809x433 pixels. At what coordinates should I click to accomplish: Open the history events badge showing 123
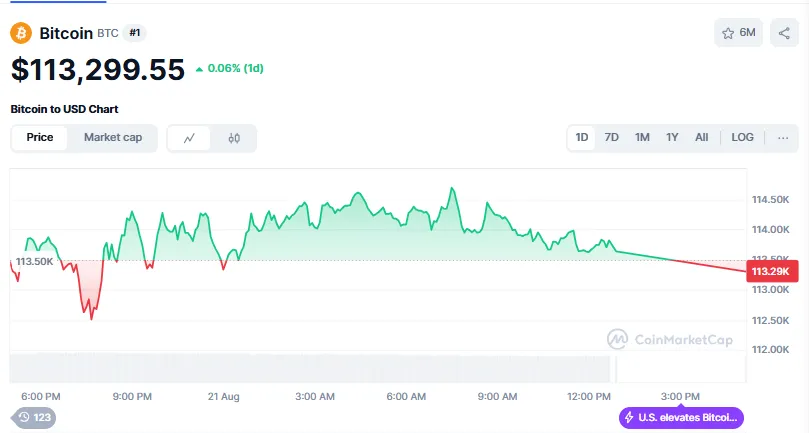35,417
